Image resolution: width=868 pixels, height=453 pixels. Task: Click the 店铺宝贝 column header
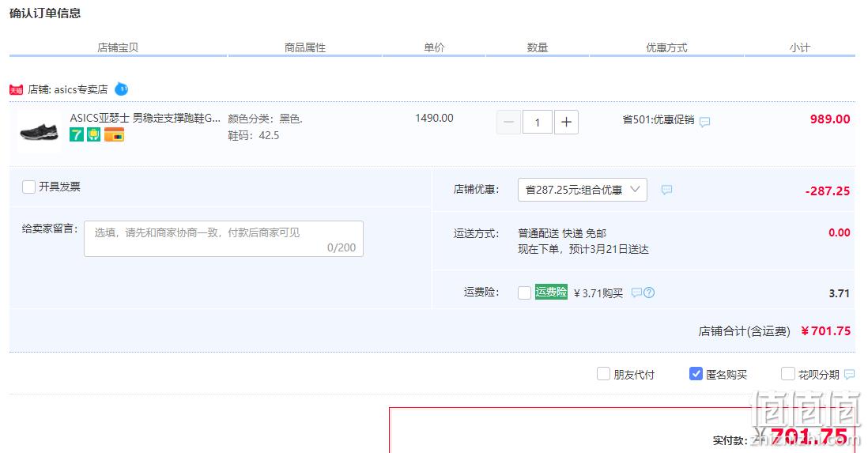tap(118, 47)
